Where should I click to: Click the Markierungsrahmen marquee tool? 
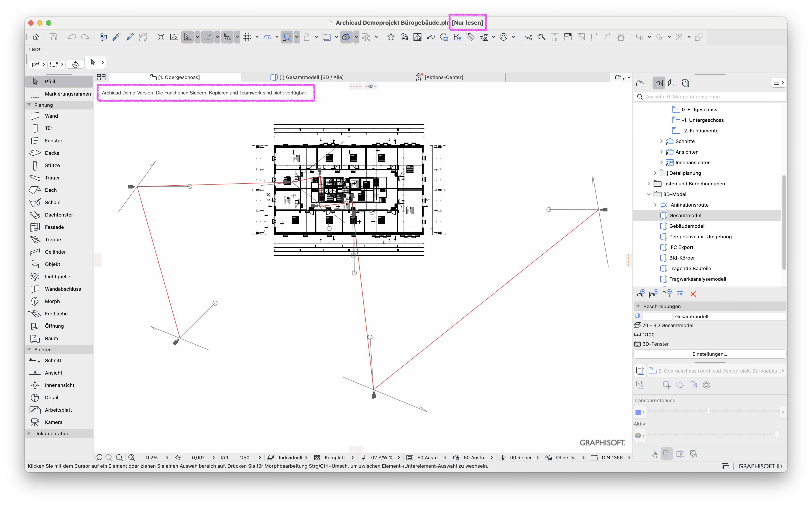pyautogui.click(x=59, y=94)
